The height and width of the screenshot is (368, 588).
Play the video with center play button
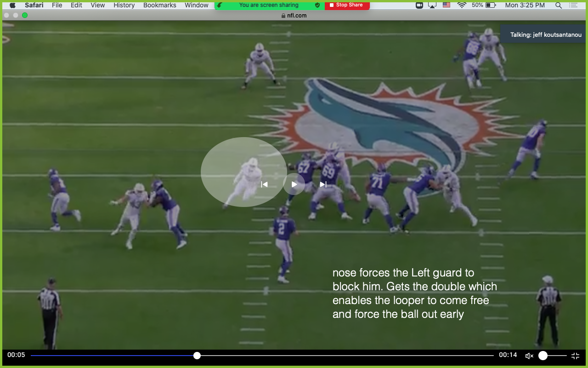pyautogui.click(x=294, y=184)
